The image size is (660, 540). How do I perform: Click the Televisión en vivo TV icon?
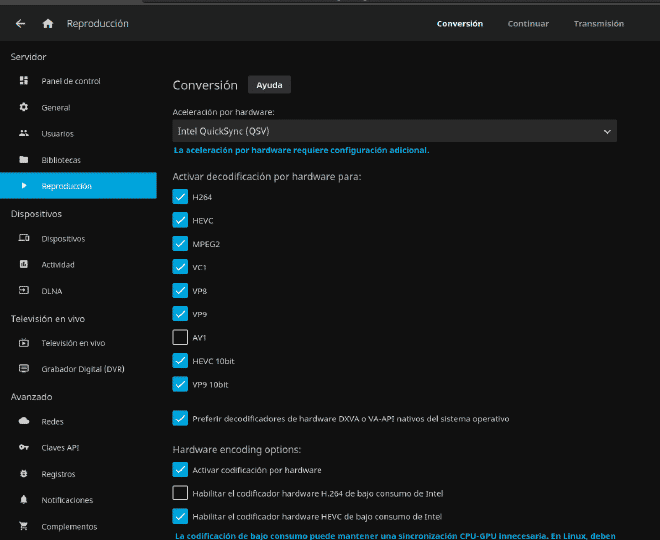click(24, 343)
